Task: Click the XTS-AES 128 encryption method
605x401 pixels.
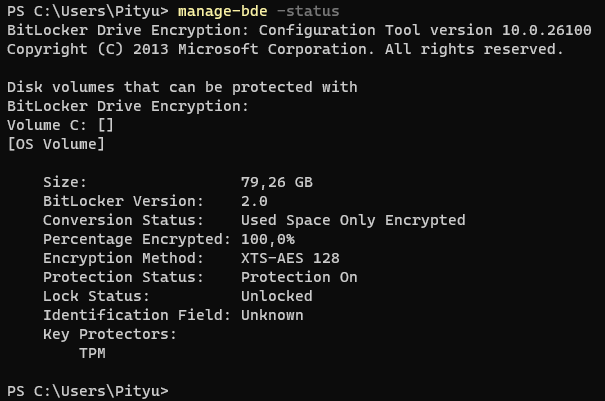Action: [290, 258]
